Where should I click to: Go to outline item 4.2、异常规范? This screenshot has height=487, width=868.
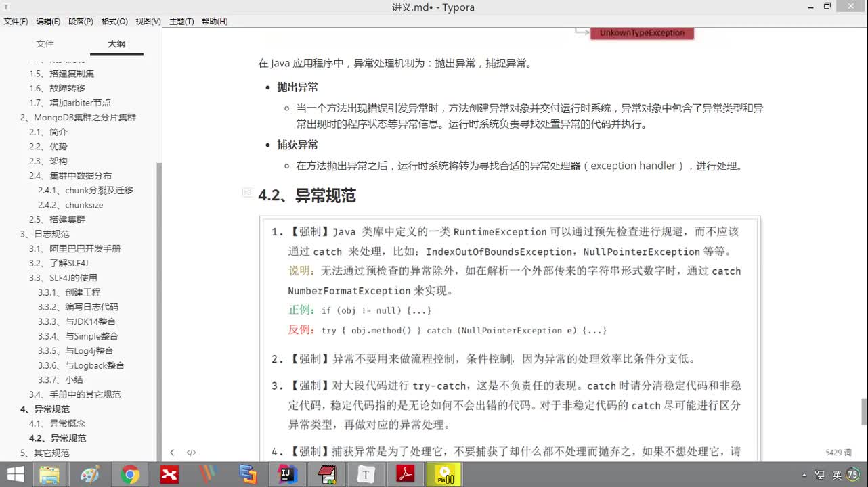point(58,438)
